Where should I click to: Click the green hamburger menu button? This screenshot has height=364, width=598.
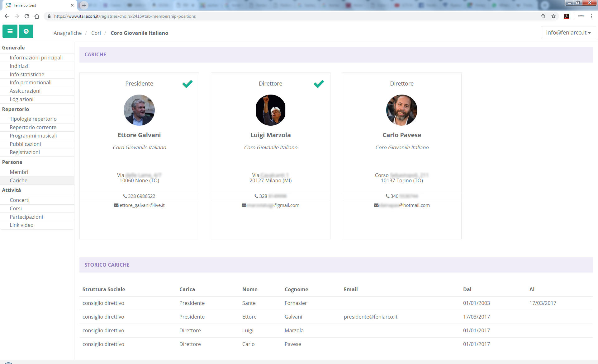[10, 31]
